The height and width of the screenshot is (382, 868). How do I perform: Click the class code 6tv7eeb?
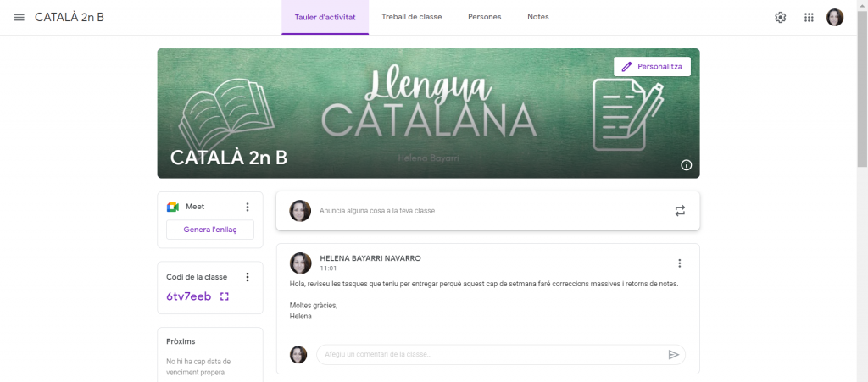[x=189, y=296]
